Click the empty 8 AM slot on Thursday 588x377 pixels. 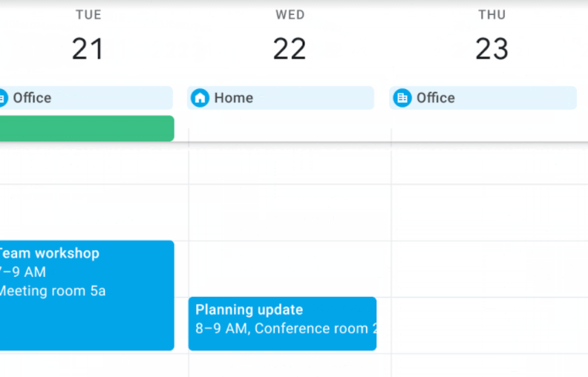pos(489,325)
